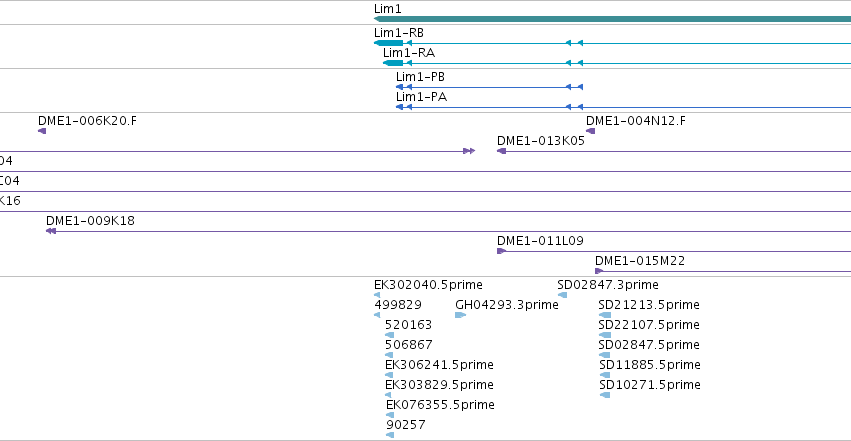This screenshot has height=441, width=851.
Task: Click the DME1-011L09 label
Action: tap(541, 241)
